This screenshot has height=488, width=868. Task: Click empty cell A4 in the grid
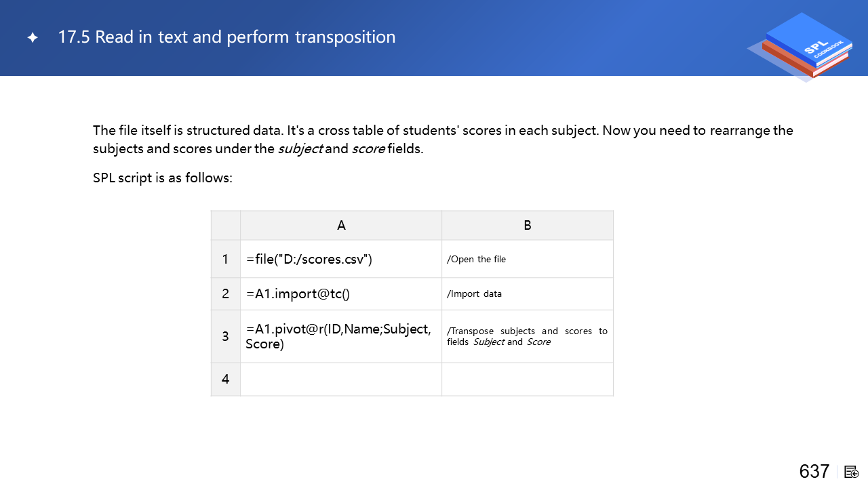(x=341, y=379)
